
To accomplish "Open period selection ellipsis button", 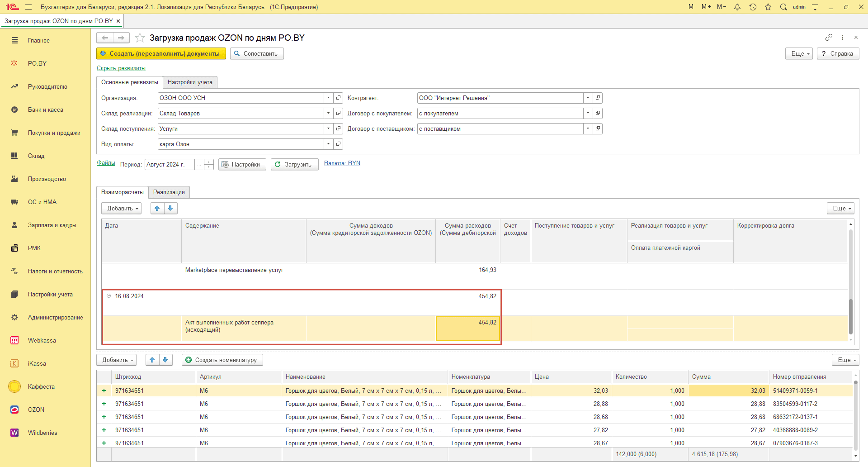I will tap(199, 164).
